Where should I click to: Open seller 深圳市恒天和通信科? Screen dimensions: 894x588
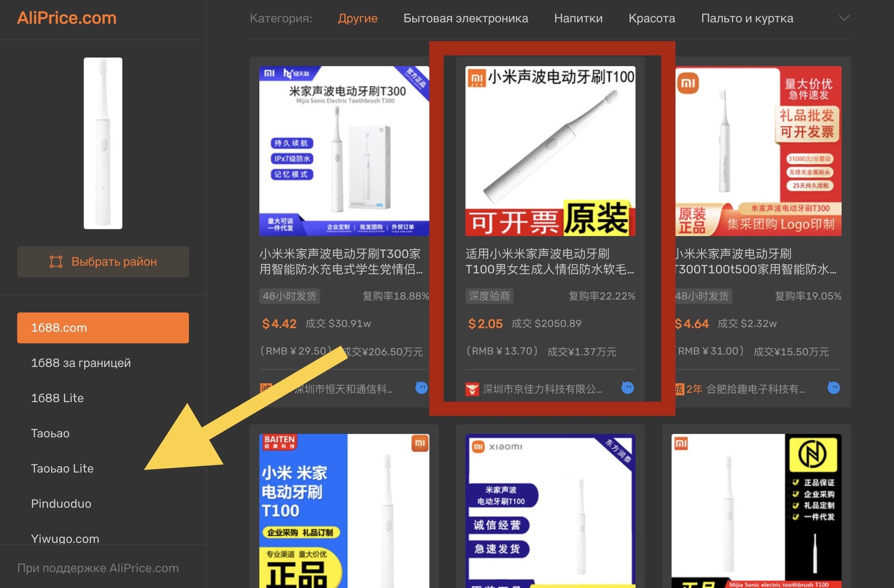[344, 389]
